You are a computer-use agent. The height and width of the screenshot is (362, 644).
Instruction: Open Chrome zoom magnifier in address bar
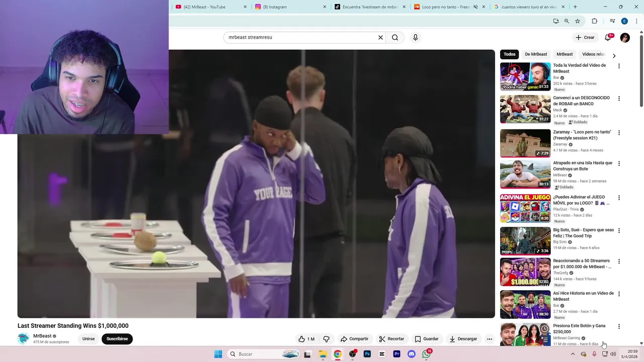pyautogui.click(x=567, y=21)
